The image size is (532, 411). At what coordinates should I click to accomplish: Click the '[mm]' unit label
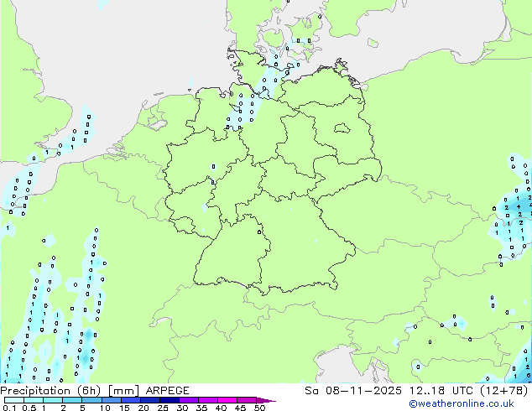123,391
